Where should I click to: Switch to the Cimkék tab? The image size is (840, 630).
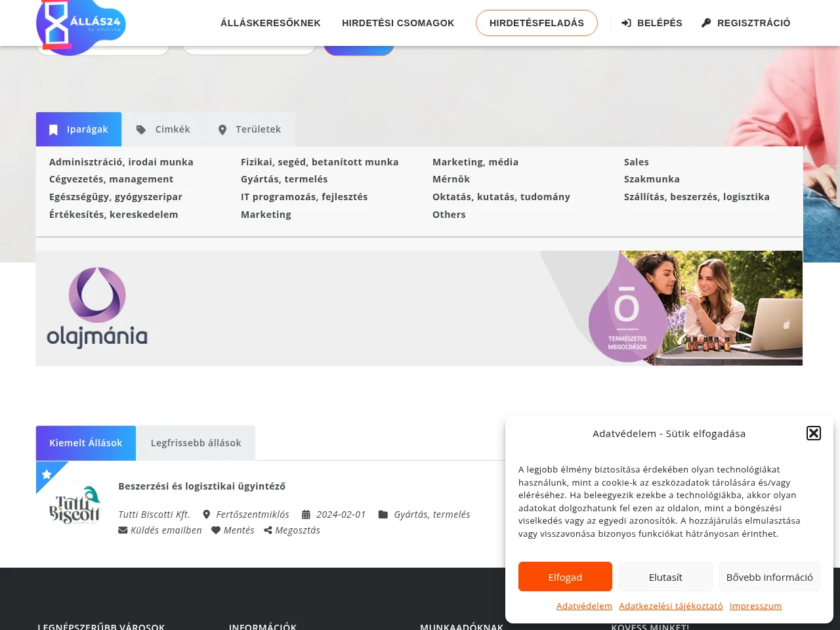[163, 129]
